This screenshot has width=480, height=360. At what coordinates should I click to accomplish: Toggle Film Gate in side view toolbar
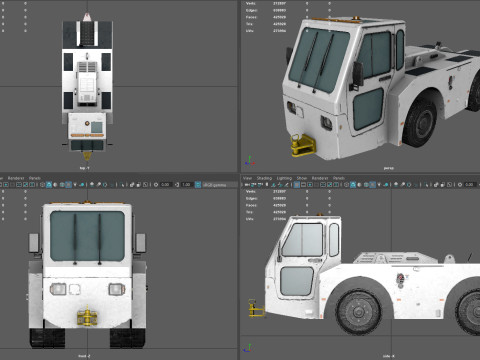tap(303, 184)
